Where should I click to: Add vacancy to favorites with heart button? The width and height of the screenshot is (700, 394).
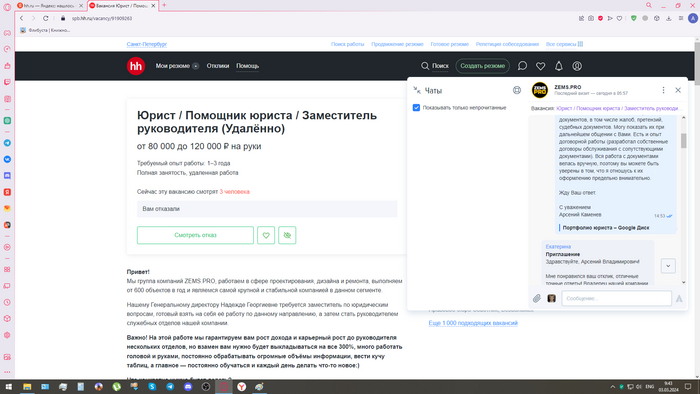pyautogui.click(x=266, y=235)
